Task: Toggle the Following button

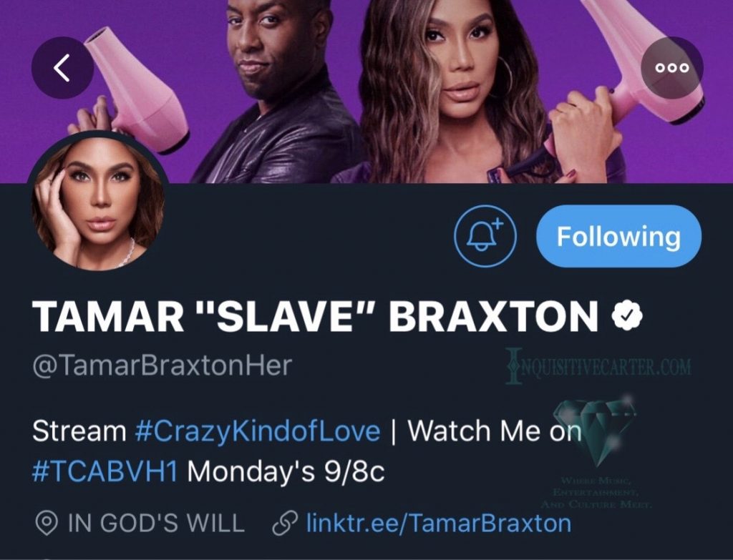Action: [x=618, y=236]
